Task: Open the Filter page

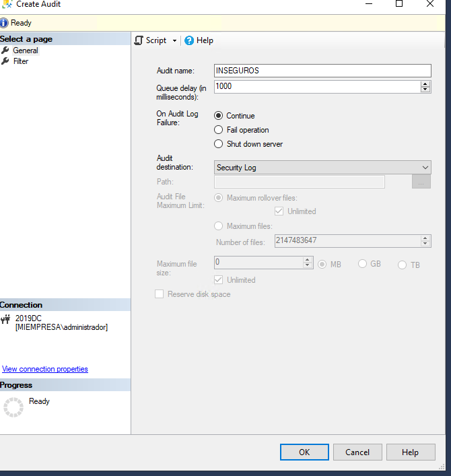Action: pyautogui.click(x=21, y=61)
